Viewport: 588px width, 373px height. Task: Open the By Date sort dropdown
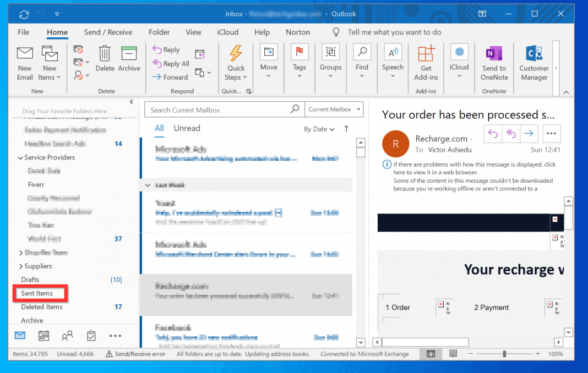tap(319, 129)
